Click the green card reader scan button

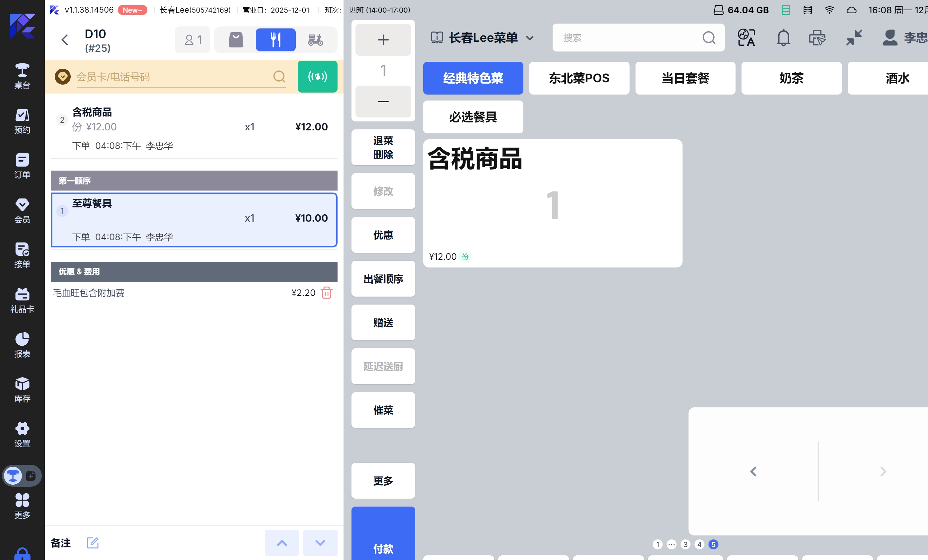pyautogui.click(x=317, y=77)
